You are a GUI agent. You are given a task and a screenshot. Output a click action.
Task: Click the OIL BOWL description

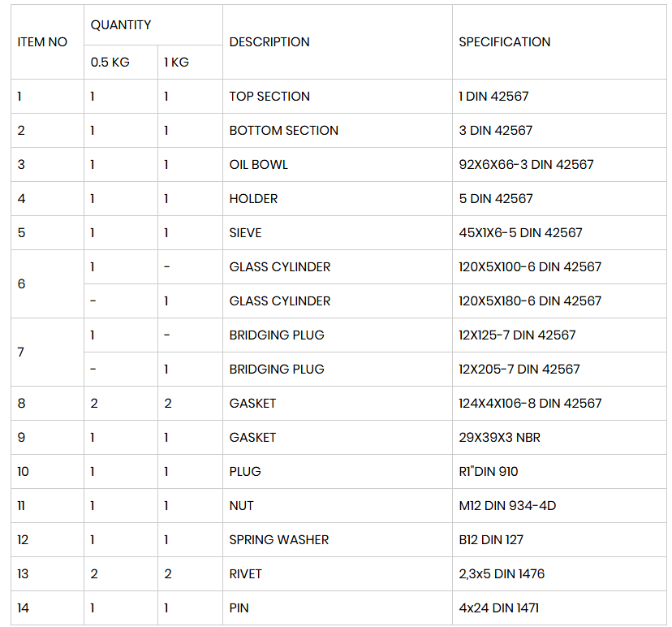click(258, 165)
